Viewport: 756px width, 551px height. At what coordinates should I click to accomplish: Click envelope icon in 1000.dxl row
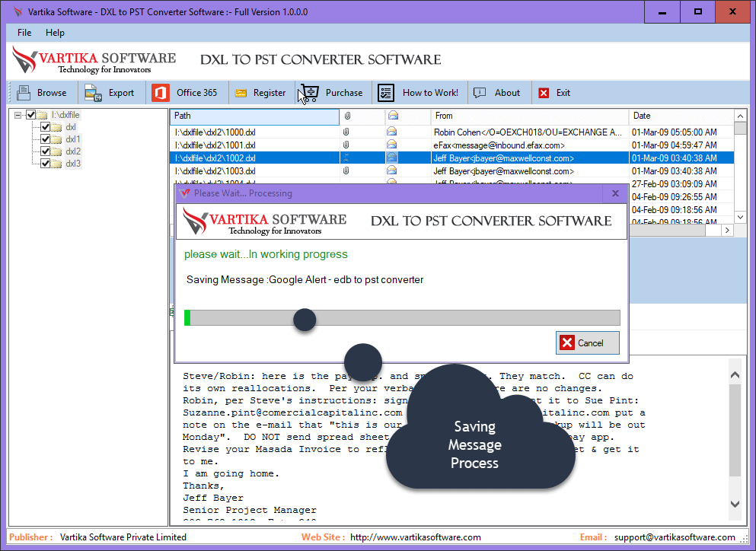[x=391, y=132]
